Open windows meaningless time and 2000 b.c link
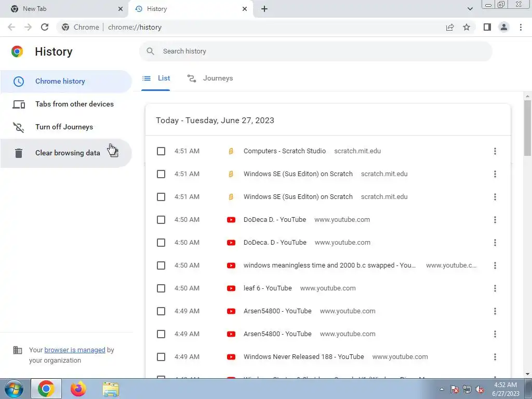The height and width of the screenshot is (399, 532). (x=329, y=265)
